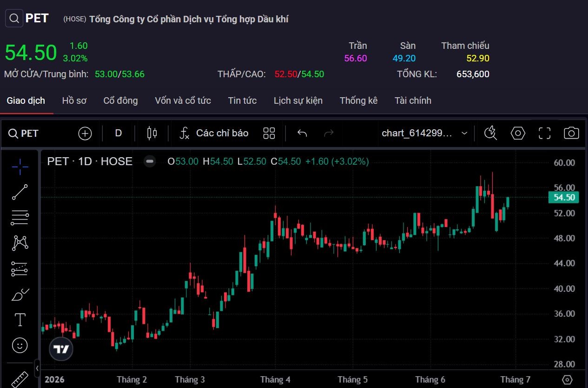
Task: Switch to the Cổ đông tab
Action: coord(120,100)
